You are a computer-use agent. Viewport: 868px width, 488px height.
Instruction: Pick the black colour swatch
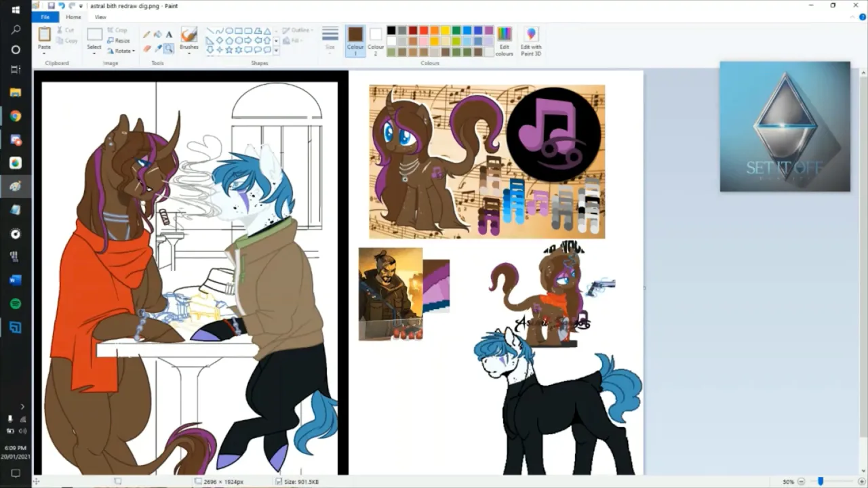391,30
